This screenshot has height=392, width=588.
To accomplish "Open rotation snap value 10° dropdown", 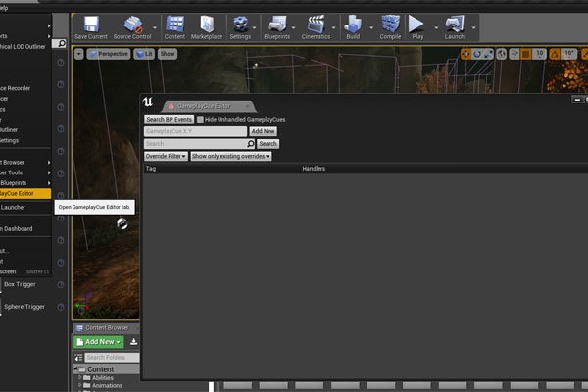I will pyautogui.click(x=569, y=55).
